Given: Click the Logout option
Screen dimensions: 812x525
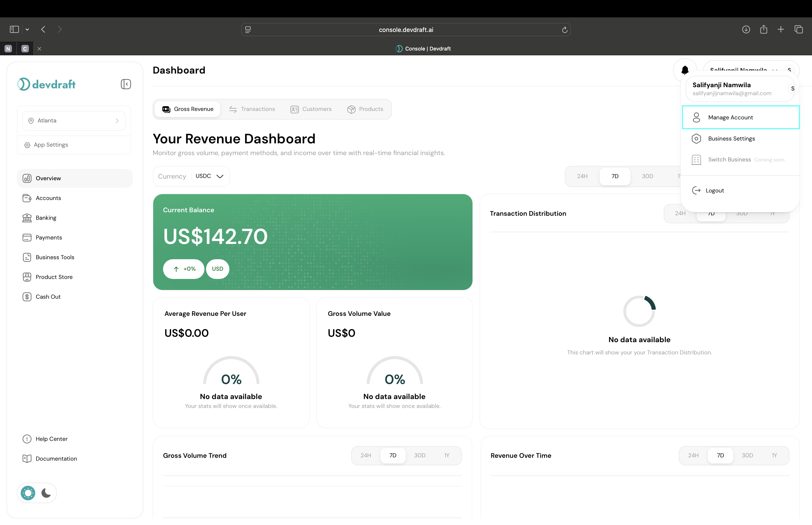Looking at the screenshot, I should tap(714, 190).
